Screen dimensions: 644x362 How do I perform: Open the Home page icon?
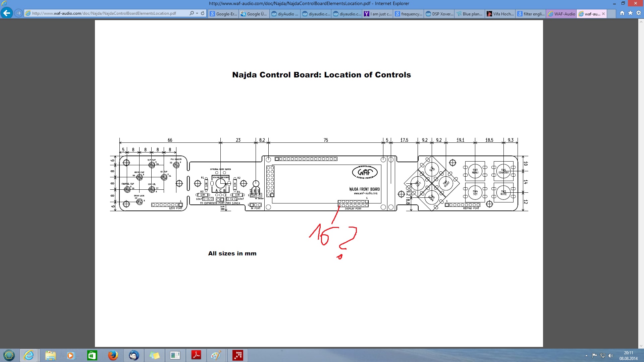point(622,13)
